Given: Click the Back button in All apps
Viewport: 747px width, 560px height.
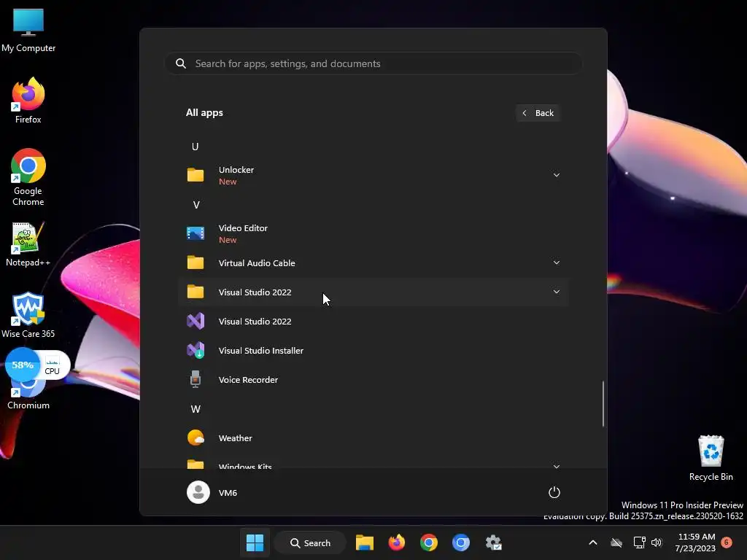Looking at the screenshot, I should click(x=538, y=113).
